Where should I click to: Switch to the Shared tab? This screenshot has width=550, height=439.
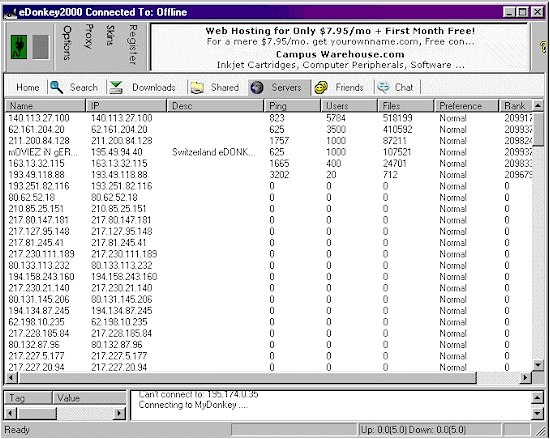[x=225, y=87]
